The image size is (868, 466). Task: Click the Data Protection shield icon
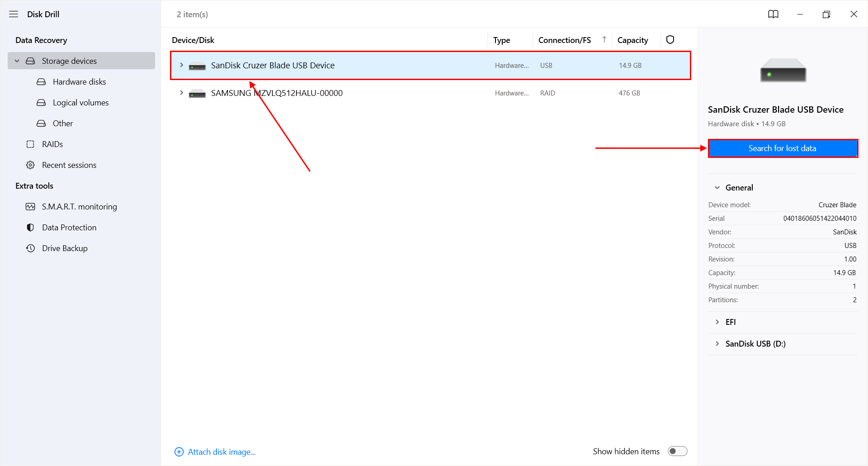click(x=30, y=228)
